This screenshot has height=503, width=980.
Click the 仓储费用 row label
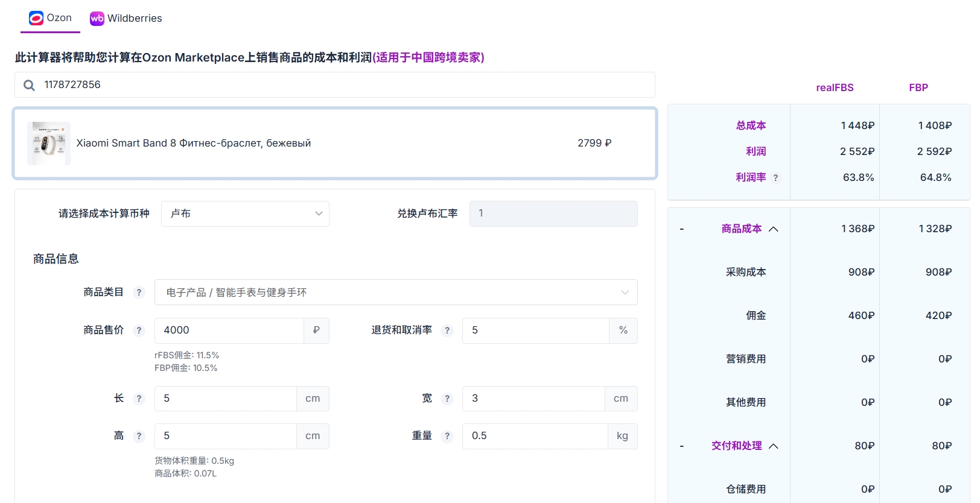click(746, 489)
